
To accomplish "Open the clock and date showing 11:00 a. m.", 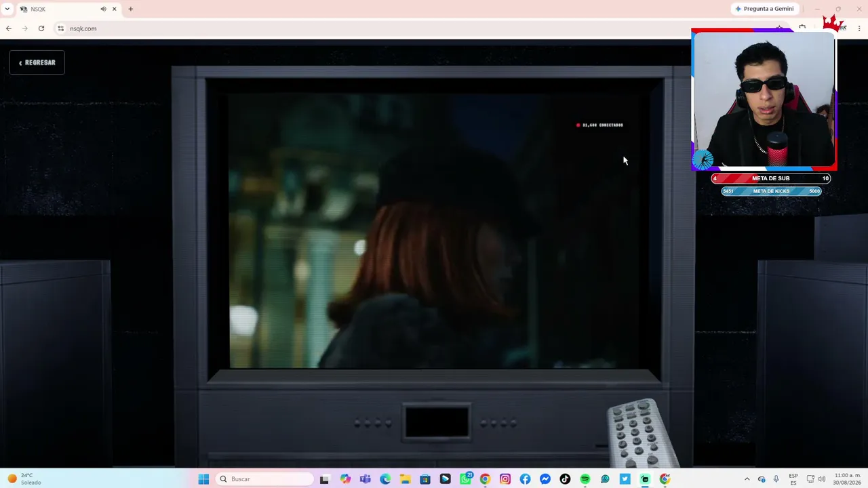I will click(x=848, y=479).
